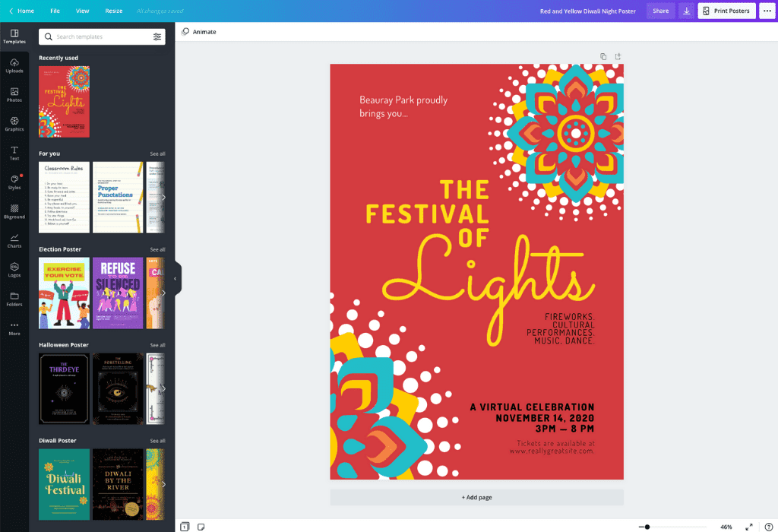Open the File menu
778x532 pixels.
point(55,11)
